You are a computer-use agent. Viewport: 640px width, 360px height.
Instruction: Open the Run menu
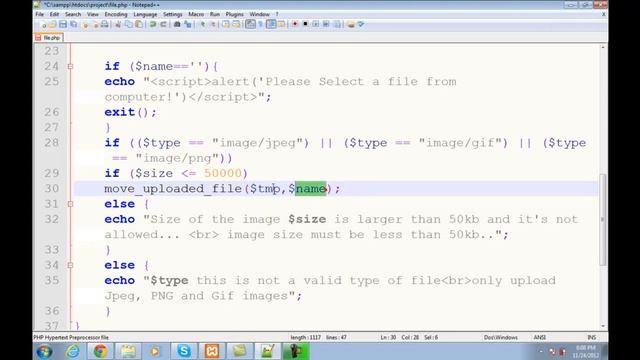(x=215, y=14)
